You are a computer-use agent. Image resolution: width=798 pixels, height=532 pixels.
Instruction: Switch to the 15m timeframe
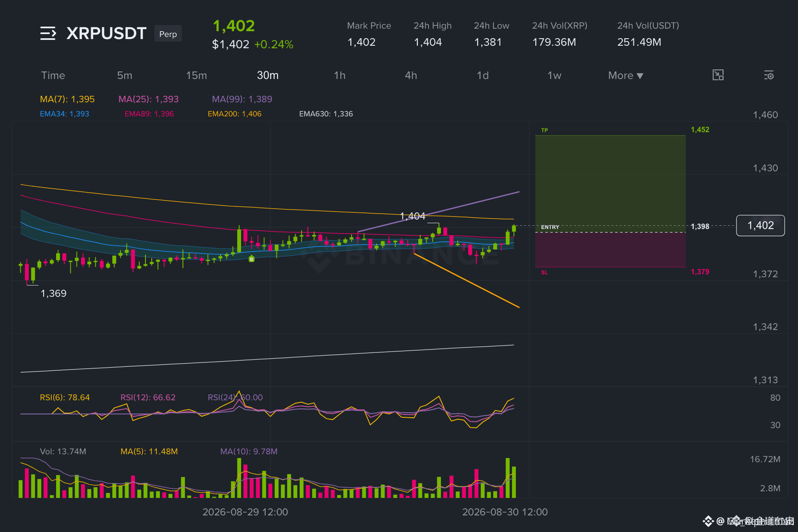[x=197, y=76]
